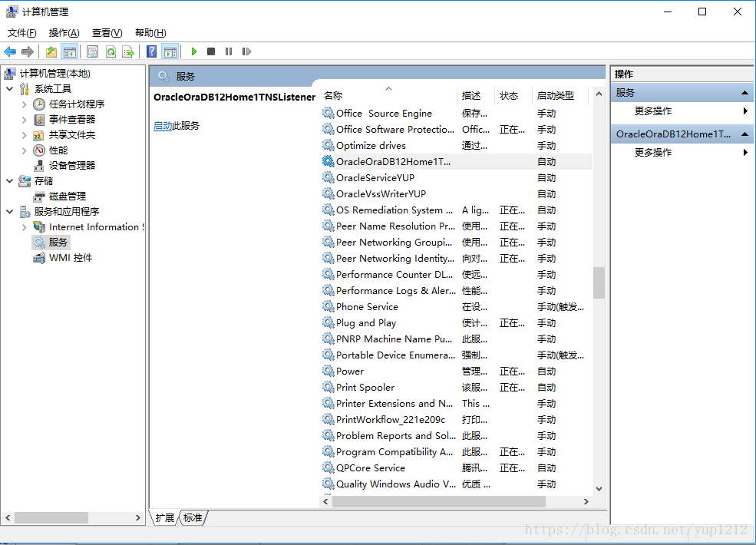This screenshot has width=756, height=545.
Task: Open the 操作(A) menu
Action: (x=64, y=33)
